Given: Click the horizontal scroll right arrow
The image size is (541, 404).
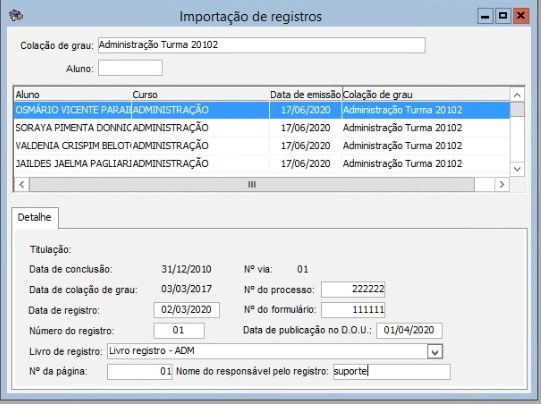Looking at the screenshot, I should click(502, 185).
